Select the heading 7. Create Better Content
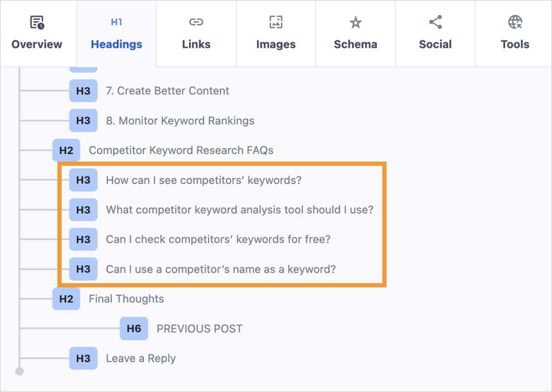 coord(167,91)
